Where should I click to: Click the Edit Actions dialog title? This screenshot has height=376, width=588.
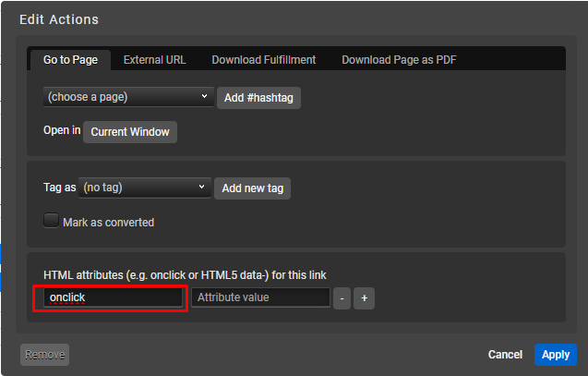(59, 19)
